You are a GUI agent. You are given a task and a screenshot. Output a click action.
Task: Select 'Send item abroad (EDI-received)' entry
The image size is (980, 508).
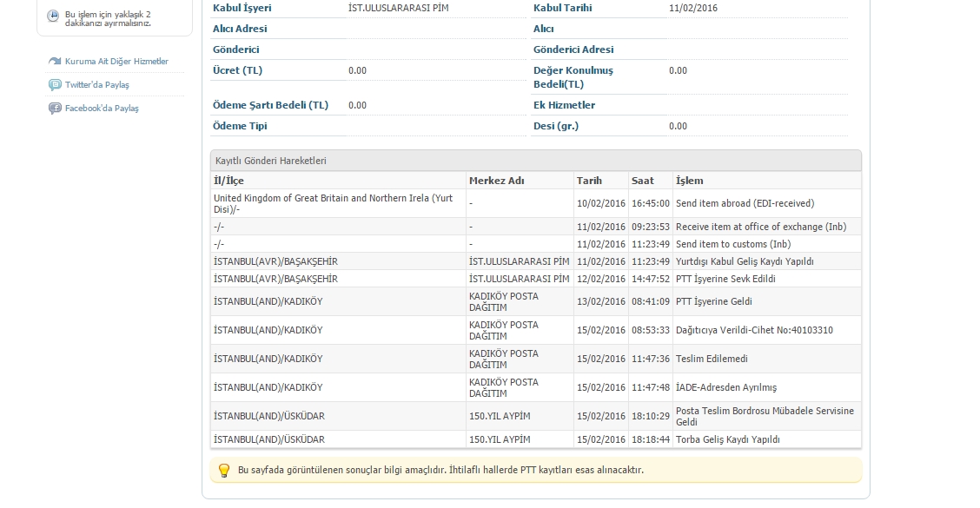pos(745,204)
